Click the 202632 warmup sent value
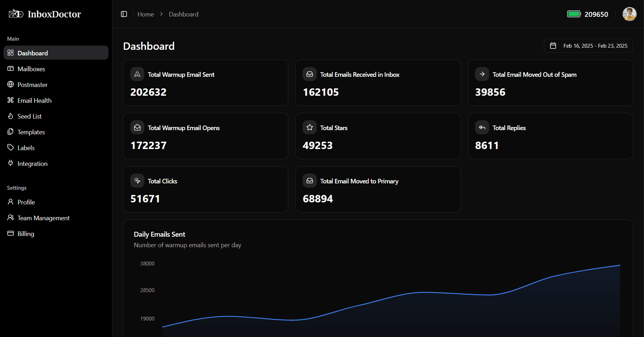Image resolution: width=644 pixels, height=337 pixels. click(x=149, y=92)
